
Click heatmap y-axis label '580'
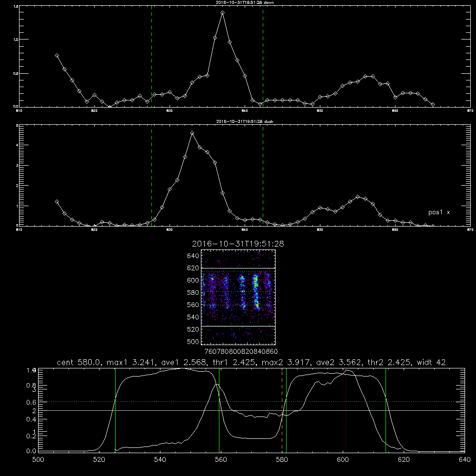point(193,293)
